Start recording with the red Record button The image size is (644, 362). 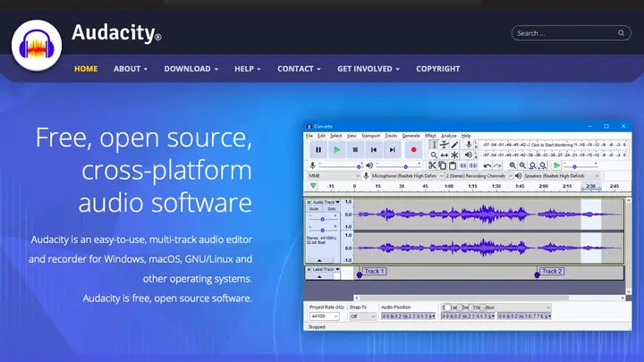[413, 150]
